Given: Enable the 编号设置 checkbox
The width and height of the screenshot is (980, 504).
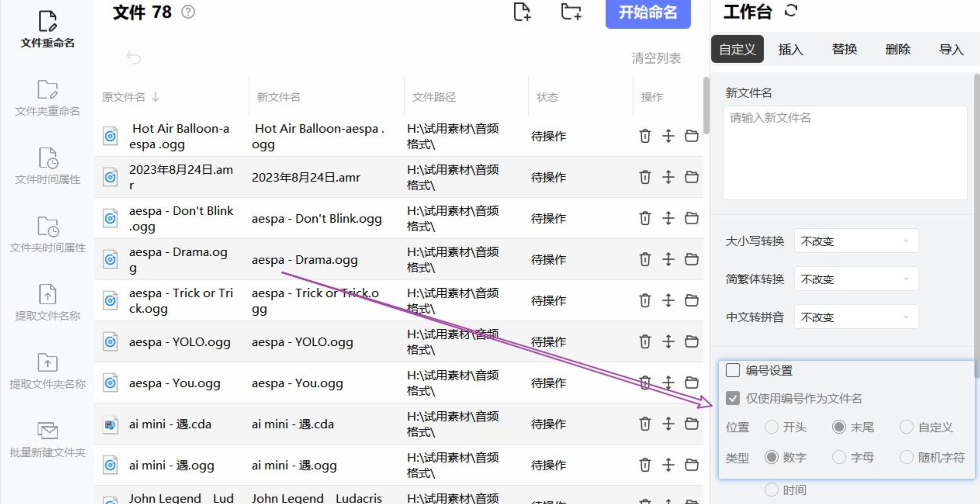Looking at the screenshot, I should [732, 370].
